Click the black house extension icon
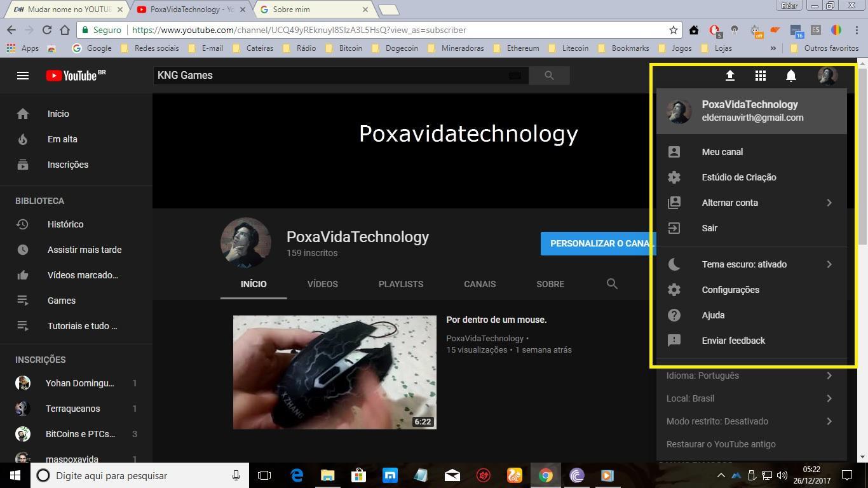 (694, 30)
